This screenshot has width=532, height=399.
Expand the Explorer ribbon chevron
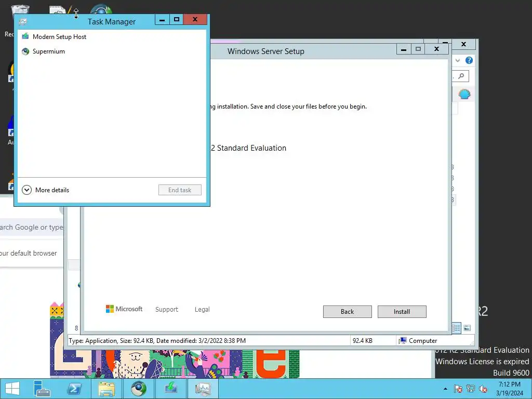(x=458, y=60)
